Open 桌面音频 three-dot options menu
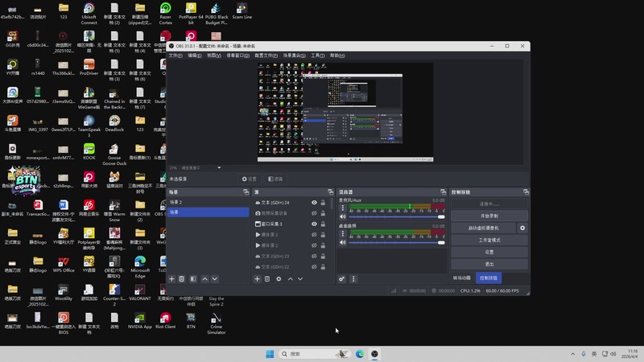Viewport: 644px width, 362px height. [343, 233]
